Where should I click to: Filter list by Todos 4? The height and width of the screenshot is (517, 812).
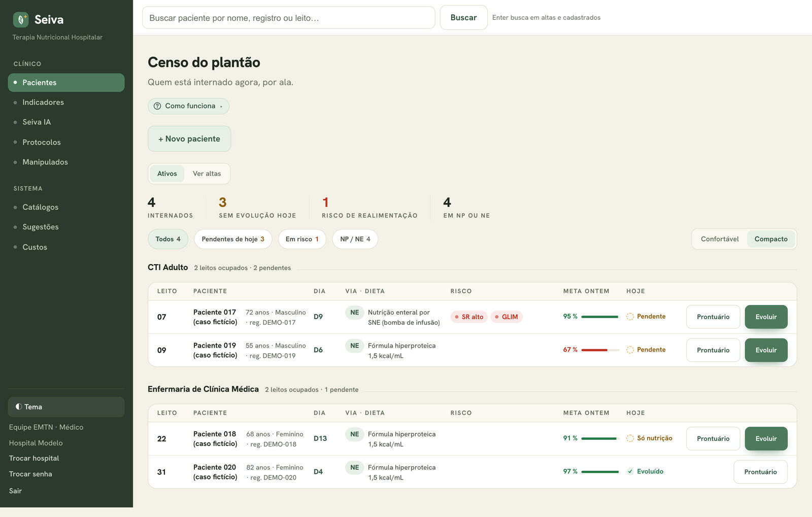click(x=168, y=239)
